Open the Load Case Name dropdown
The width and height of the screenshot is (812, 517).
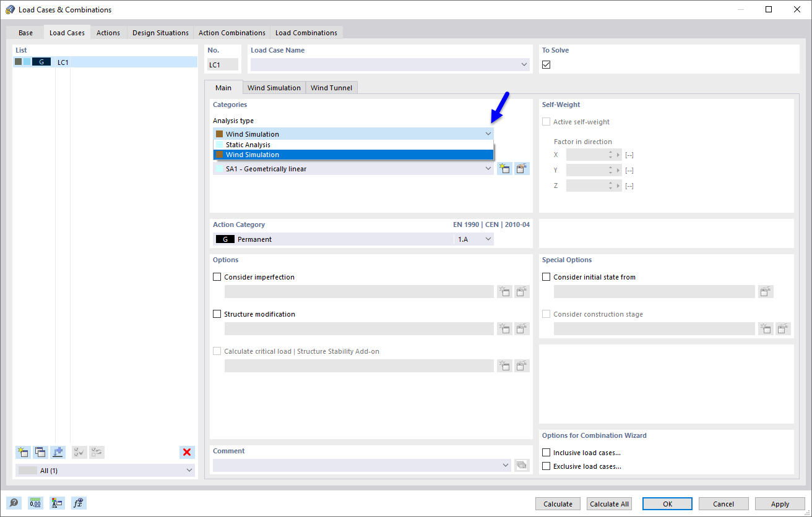[x=524, y=64]
